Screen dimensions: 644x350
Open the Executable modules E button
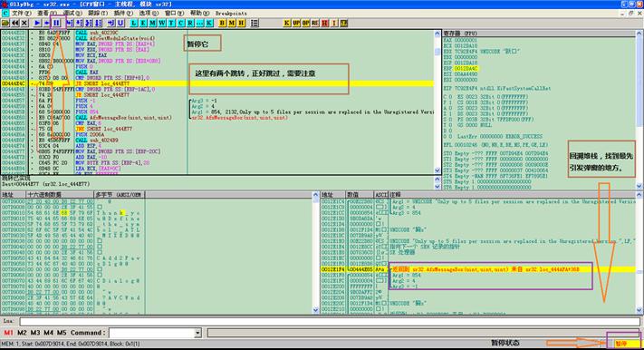click(143, 23)
